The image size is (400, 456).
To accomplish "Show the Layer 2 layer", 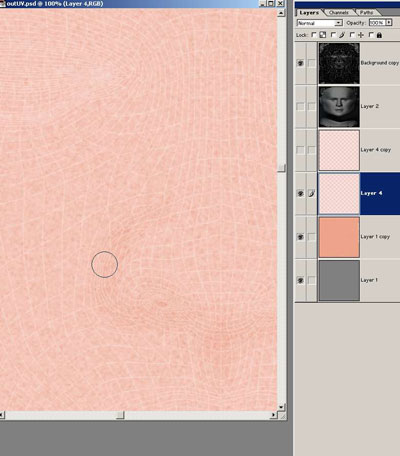I will [300, 106].
